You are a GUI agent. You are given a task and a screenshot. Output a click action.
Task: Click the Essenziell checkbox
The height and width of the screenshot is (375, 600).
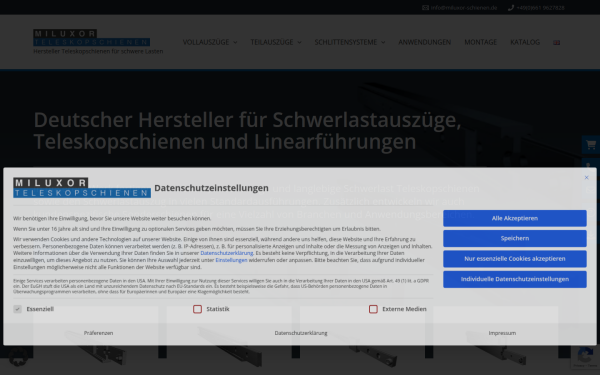[x=18, y=309]
